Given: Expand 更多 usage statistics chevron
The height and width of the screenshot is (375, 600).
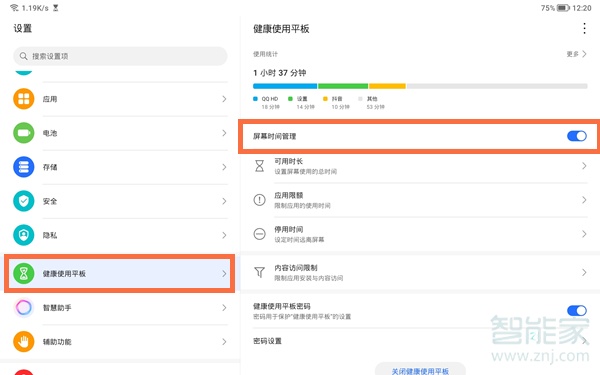Looking at the screenshot, I should coord(584,54).
